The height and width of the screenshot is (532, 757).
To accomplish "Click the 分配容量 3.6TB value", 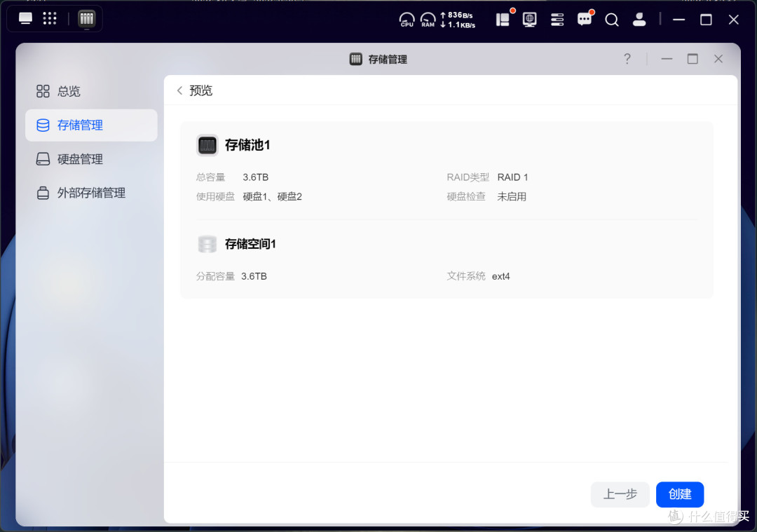I will 254,276.
